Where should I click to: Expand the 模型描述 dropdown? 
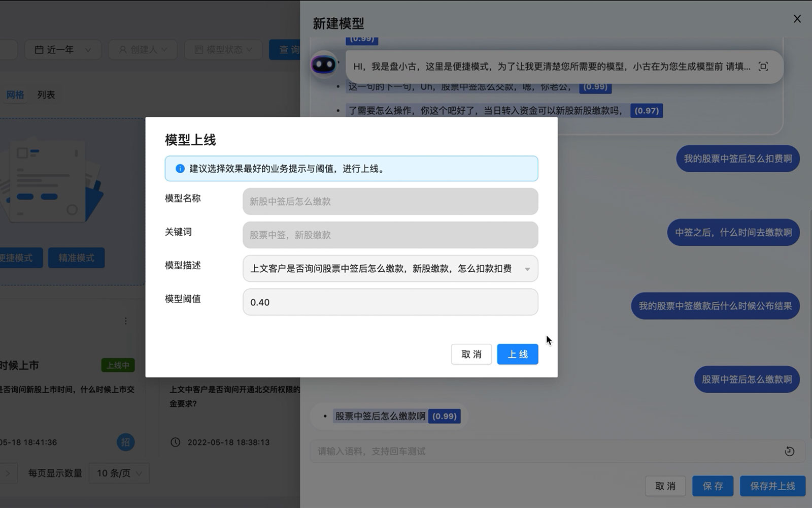[x=527, y=269]
